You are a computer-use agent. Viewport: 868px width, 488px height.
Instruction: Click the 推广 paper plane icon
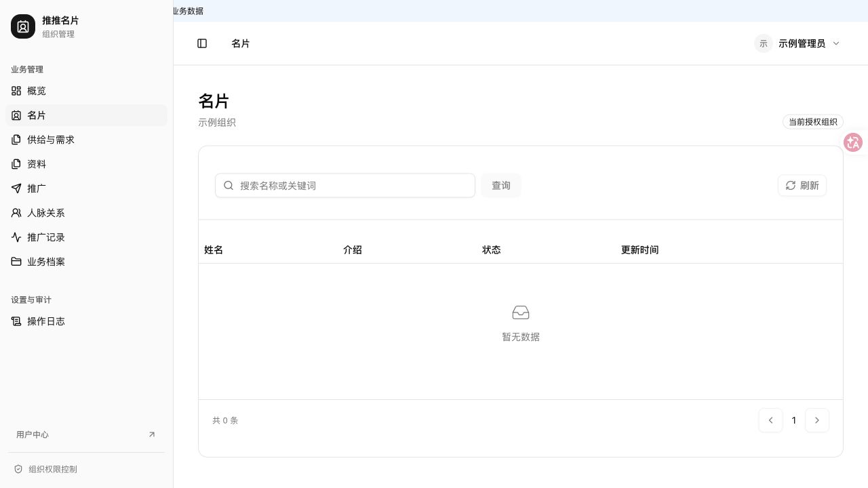tap(16, 188)
